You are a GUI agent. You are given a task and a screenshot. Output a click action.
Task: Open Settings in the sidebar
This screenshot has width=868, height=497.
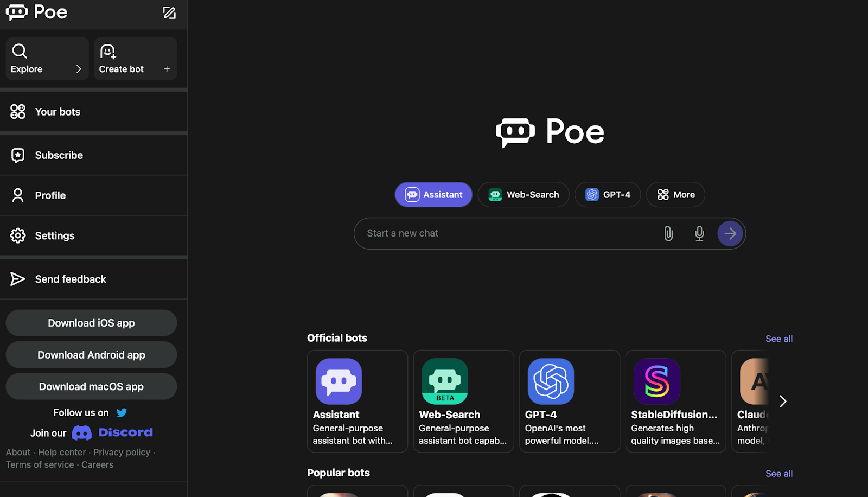click(x=94, y=235)
